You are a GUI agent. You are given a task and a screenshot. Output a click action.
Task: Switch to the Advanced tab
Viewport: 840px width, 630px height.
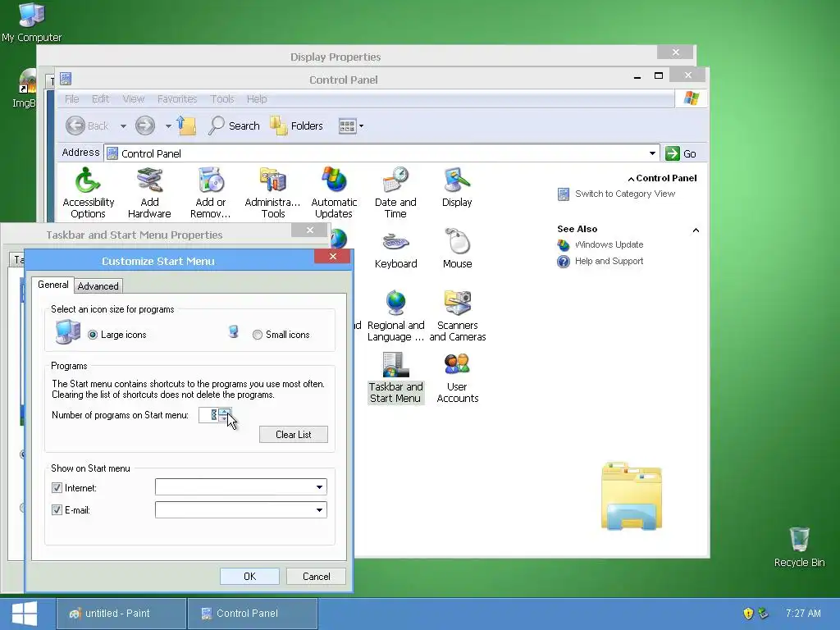[98, 286]
